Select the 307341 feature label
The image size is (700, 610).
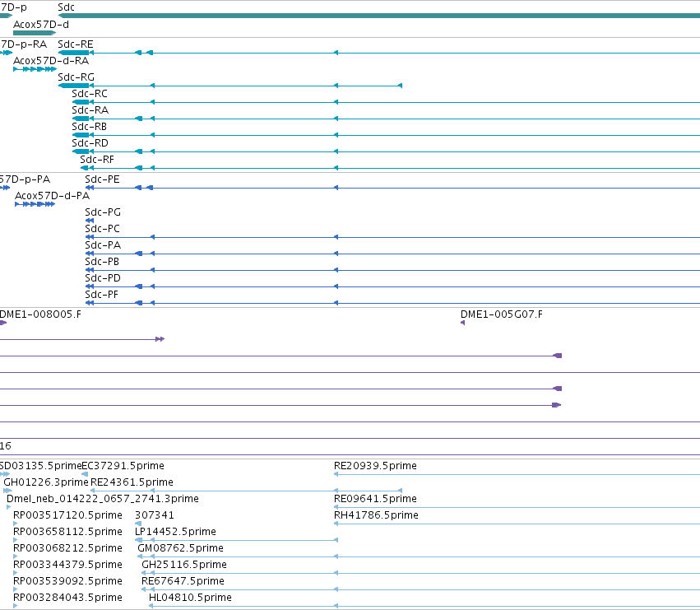pyautogui.click(x=154, y=515)
